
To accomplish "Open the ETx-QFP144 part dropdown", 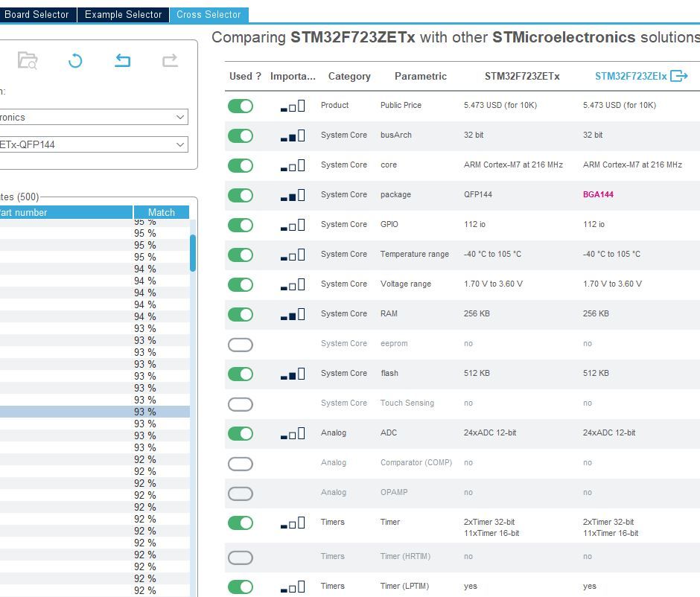I will 94,144.
